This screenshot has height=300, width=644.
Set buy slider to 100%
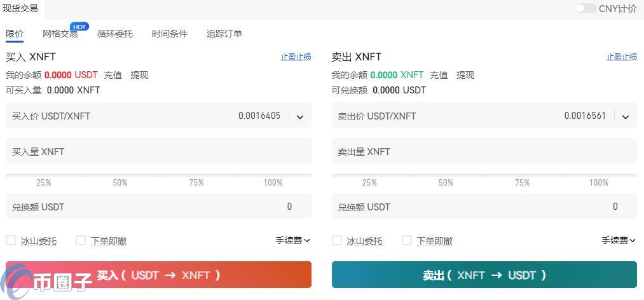(x=273, y=182)
